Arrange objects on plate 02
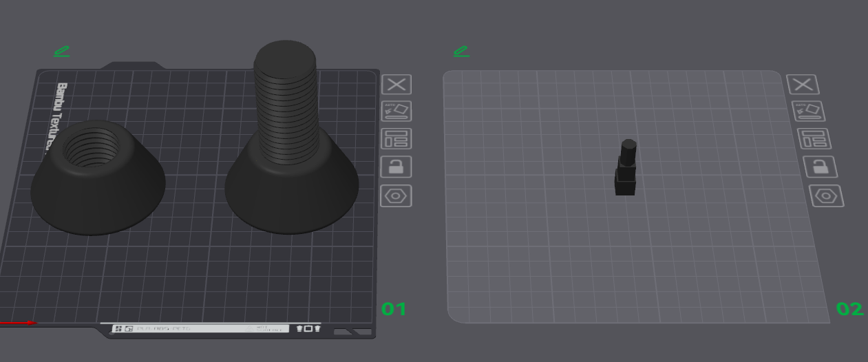This screenshot has height=362, width=868. [x=814, y=138]
